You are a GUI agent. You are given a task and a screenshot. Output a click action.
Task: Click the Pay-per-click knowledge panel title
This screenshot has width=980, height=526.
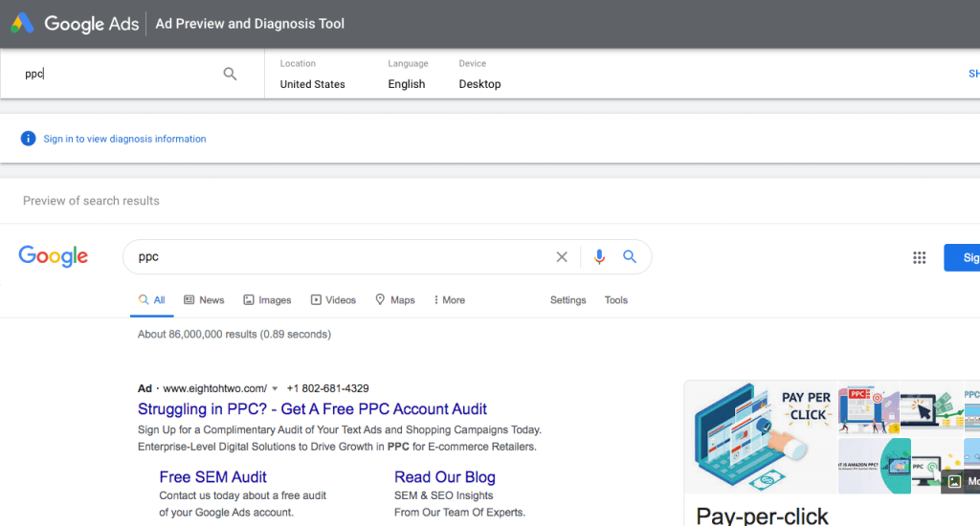click(x=762, y=516)
